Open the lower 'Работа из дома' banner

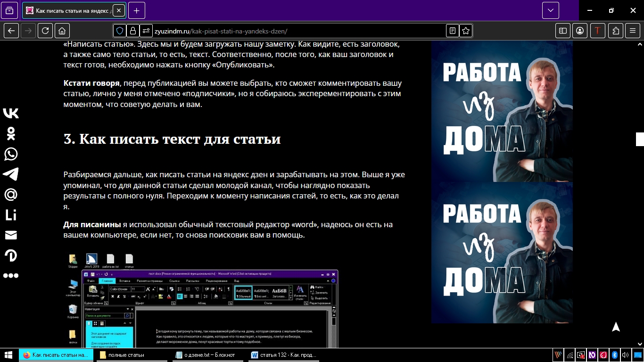click(502, 253)
